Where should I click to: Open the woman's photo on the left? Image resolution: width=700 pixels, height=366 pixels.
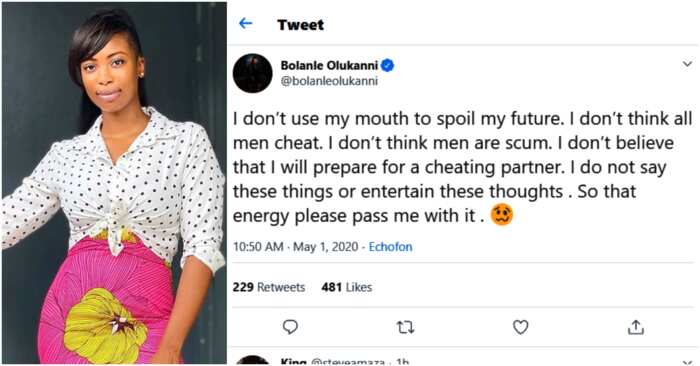coord(114,183)
